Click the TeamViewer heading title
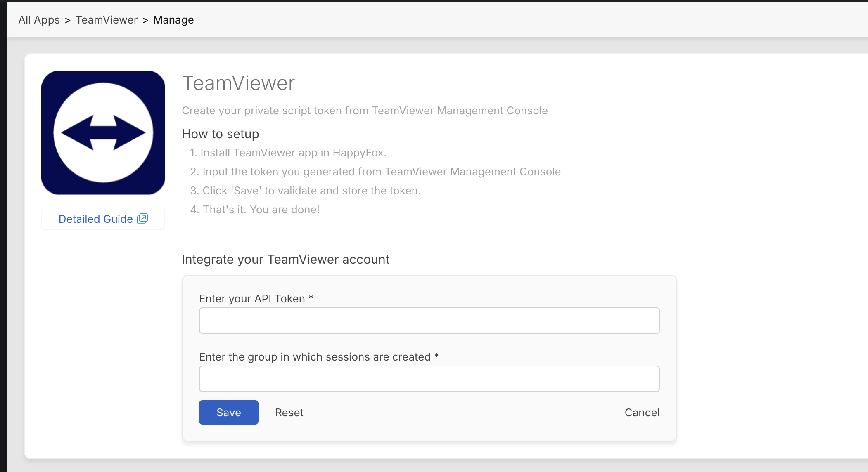 [x=238, y=83]
